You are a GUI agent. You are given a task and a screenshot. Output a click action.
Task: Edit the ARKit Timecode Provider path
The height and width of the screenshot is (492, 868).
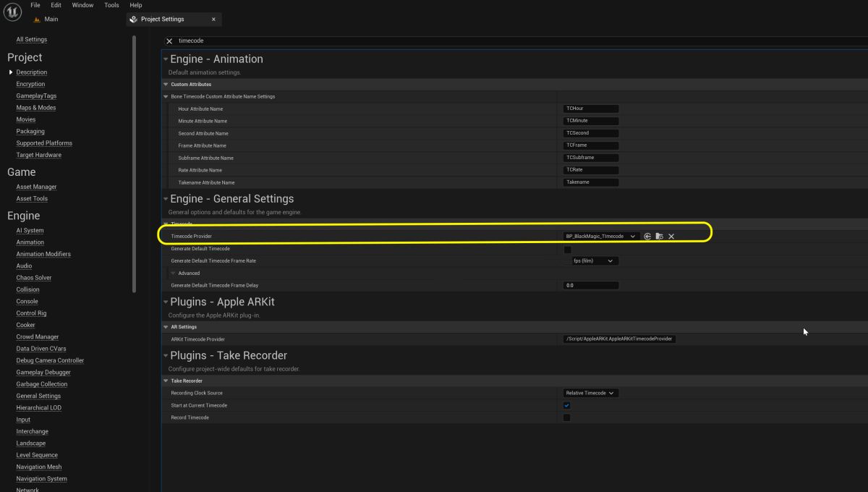(x=620, y=339)
